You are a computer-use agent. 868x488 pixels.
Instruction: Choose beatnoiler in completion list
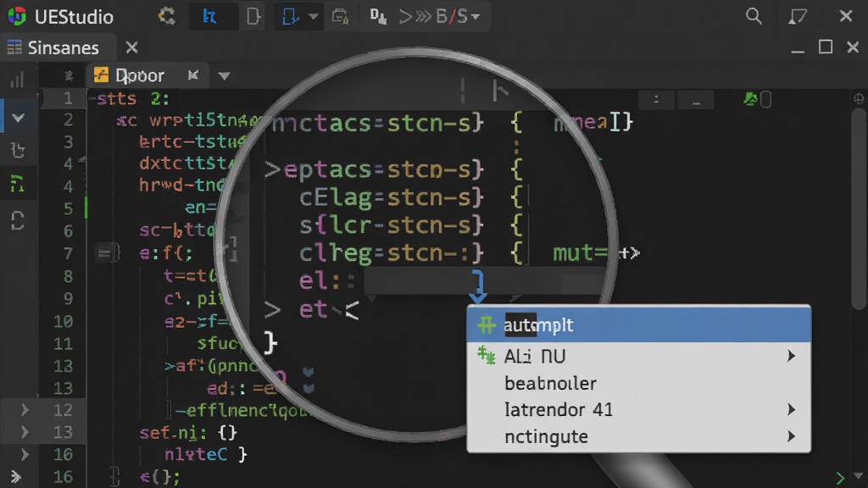point(639,383)
